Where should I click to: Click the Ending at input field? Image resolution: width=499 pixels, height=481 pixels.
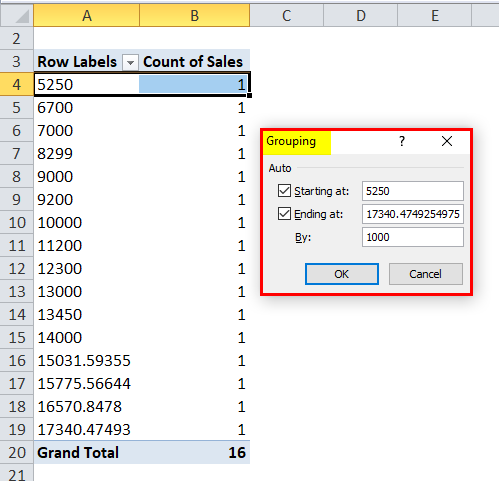point(413,214)
